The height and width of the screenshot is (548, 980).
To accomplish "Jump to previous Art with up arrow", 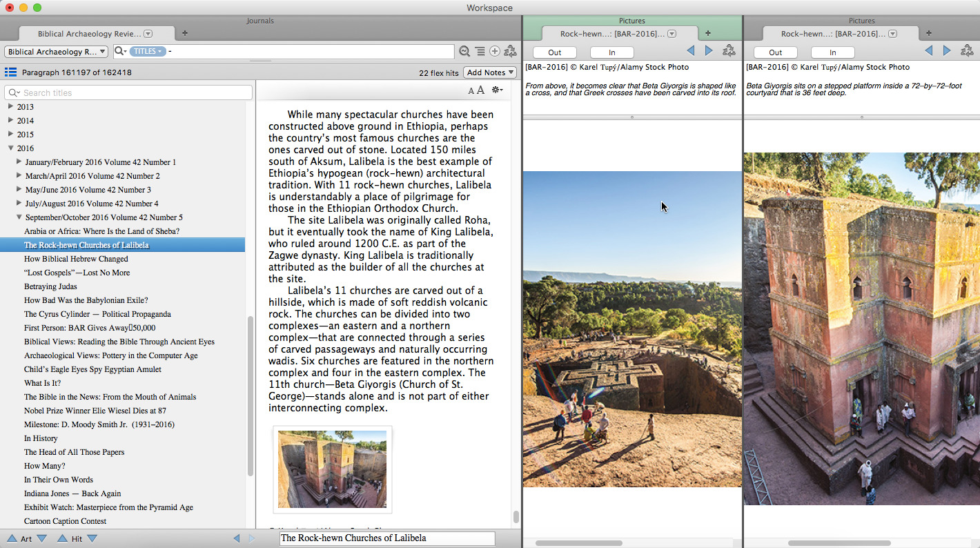I will (x=12, y=538).
